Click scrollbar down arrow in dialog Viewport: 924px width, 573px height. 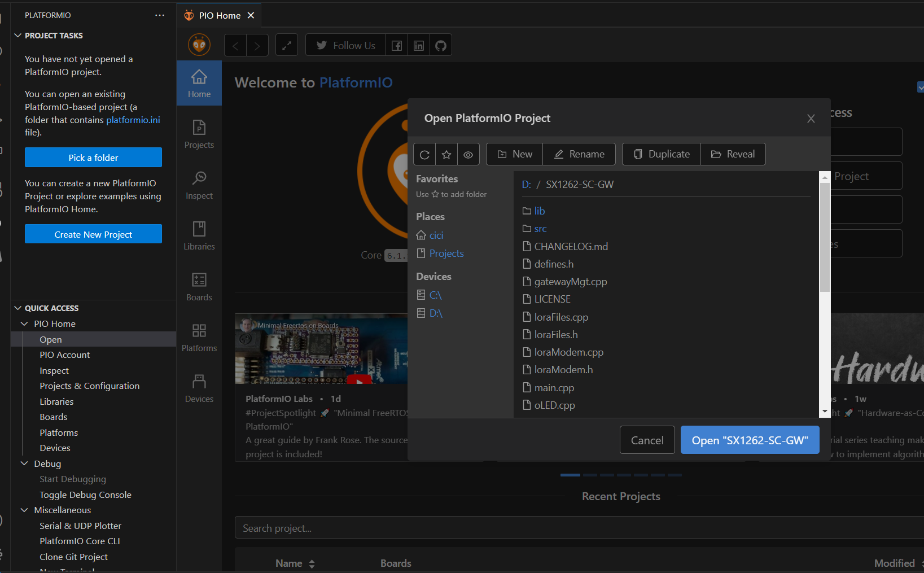825,412
